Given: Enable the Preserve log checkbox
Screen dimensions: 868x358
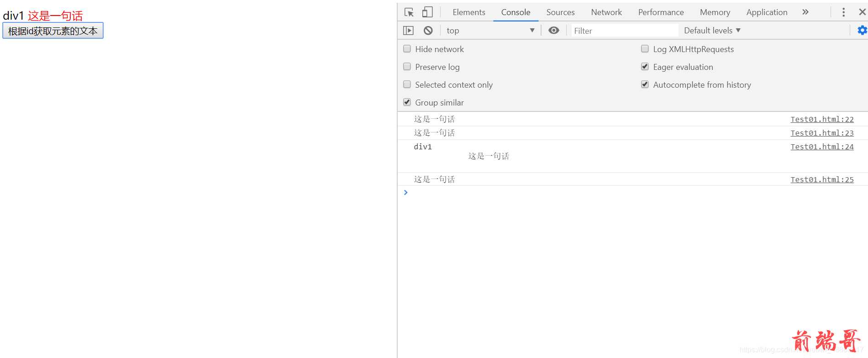Looking at the screenshot, I should point(407,67).
